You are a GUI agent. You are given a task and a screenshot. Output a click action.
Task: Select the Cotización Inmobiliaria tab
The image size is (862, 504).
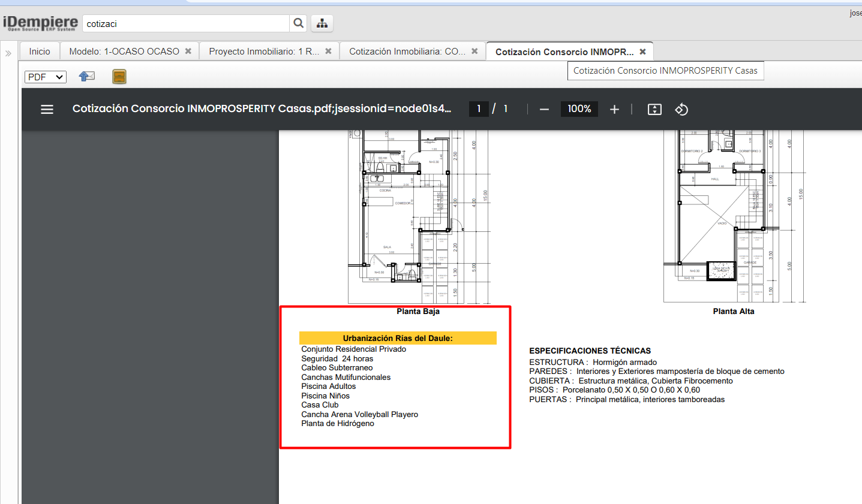407,52
